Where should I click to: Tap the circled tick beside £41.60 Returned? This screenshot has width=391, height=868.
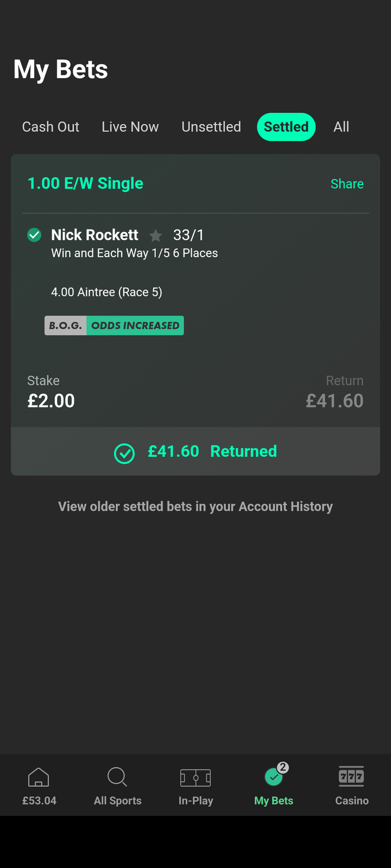(124, 453)
